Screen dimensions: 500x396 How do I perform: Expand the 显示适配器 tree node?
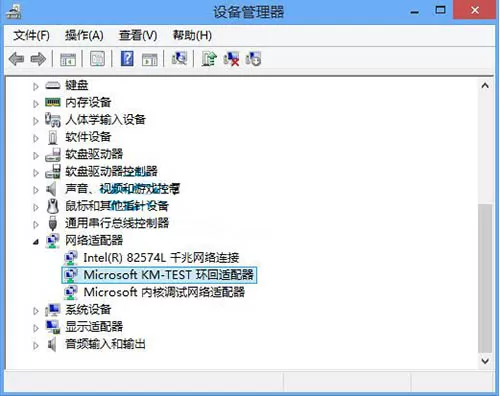pos(36,328)
